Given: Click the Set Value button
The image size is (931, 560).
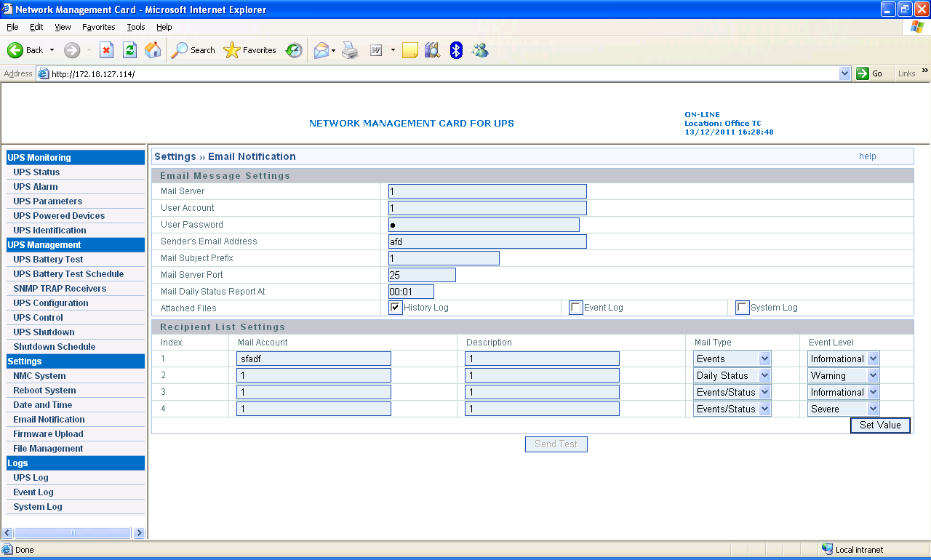Looking at the screenshot, I should 880,425.
